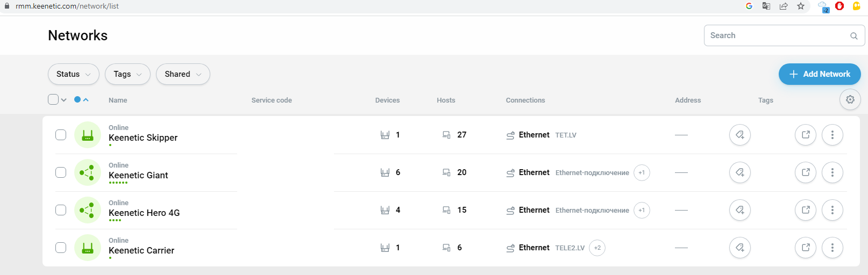Open Keenetic Giant in new window icon

(x=806, y=172)
